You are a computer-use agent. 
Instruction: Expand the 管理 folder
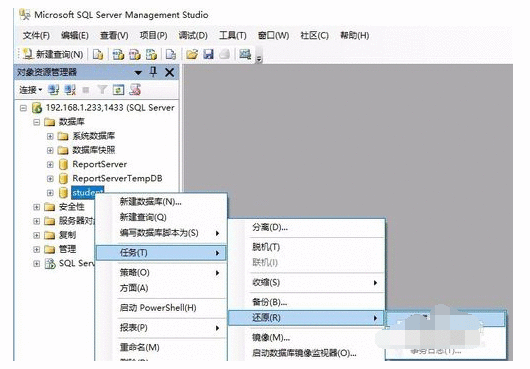pyautogui.click(x=37, y=249)
